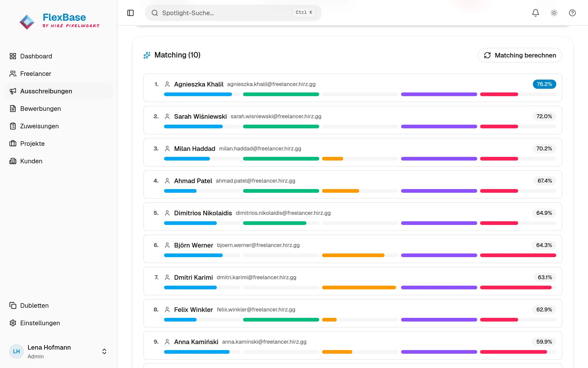Click the 76.2% score badge
Image resolution: width=588 pixels, height=368 pixels.
click(544, 84)
